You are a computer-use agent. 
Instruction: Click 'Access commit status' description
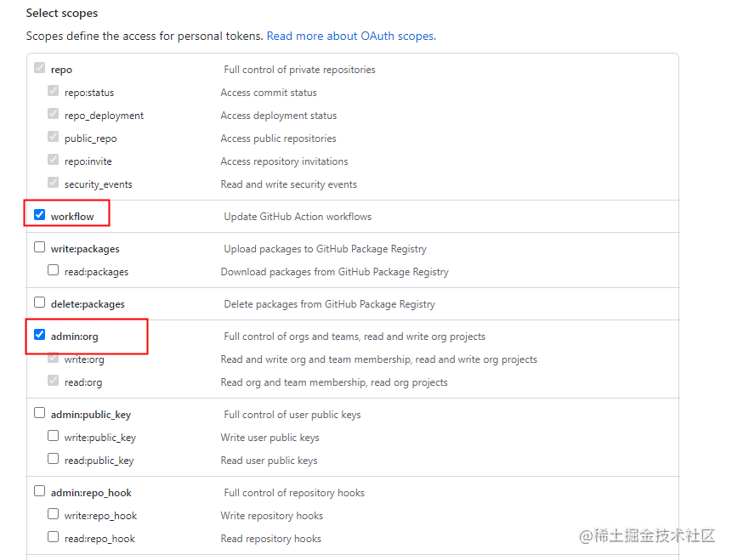(x=269, y=93)
